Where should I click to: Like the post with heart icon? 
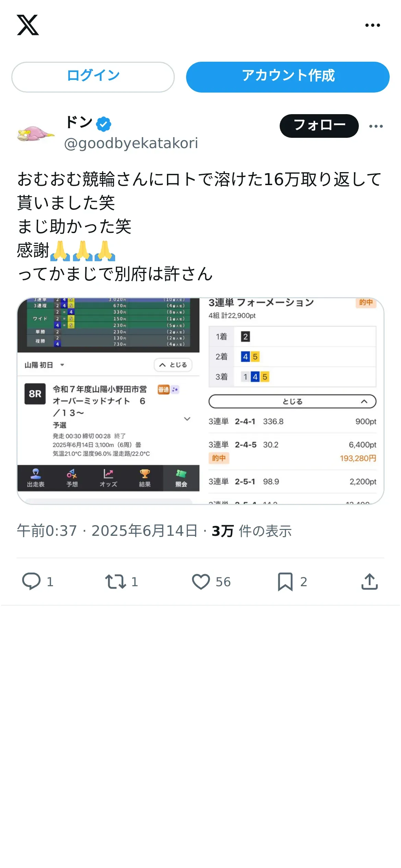coord(201,582)
